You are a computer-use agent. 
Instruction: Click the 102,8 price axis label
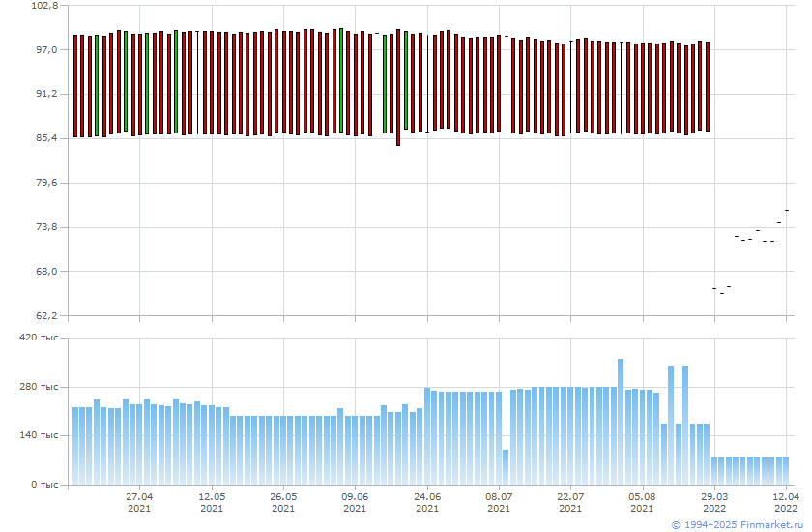pos(44,6)
